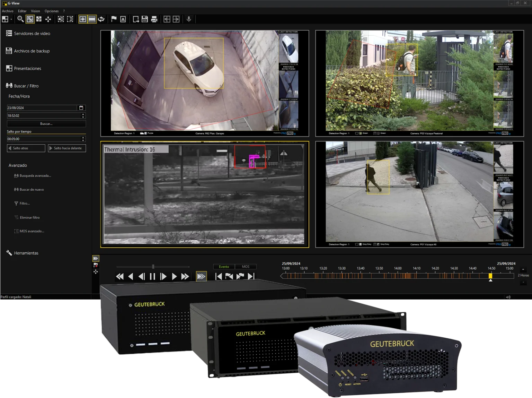Click the Salto hacia delante button
Viewport: 532px width, 398px height.
(x=67, y=148)
